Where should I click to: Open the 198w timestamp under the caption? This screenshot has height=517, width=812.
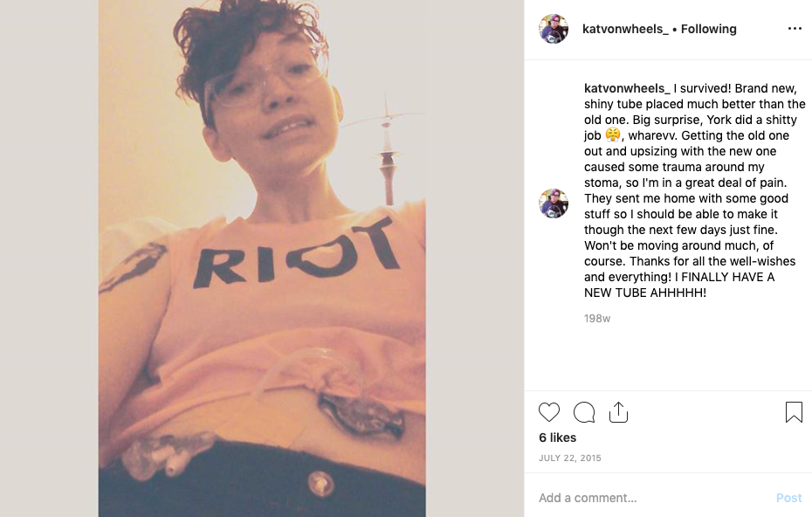point(597,319)
